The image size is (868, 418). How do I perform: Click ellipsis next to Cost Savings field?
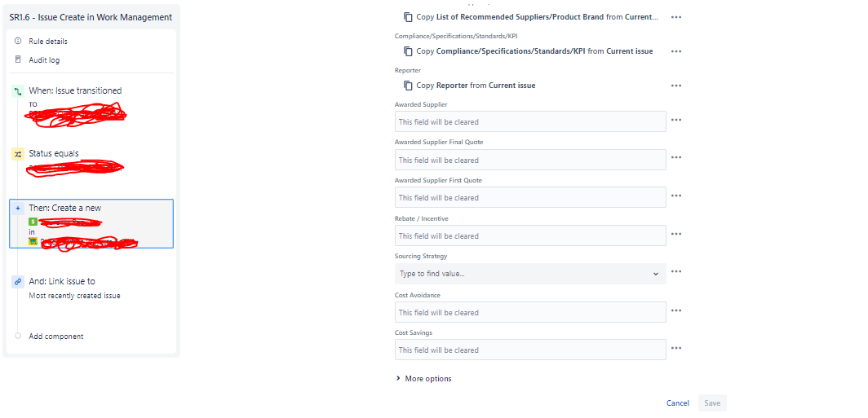(676, 349)
